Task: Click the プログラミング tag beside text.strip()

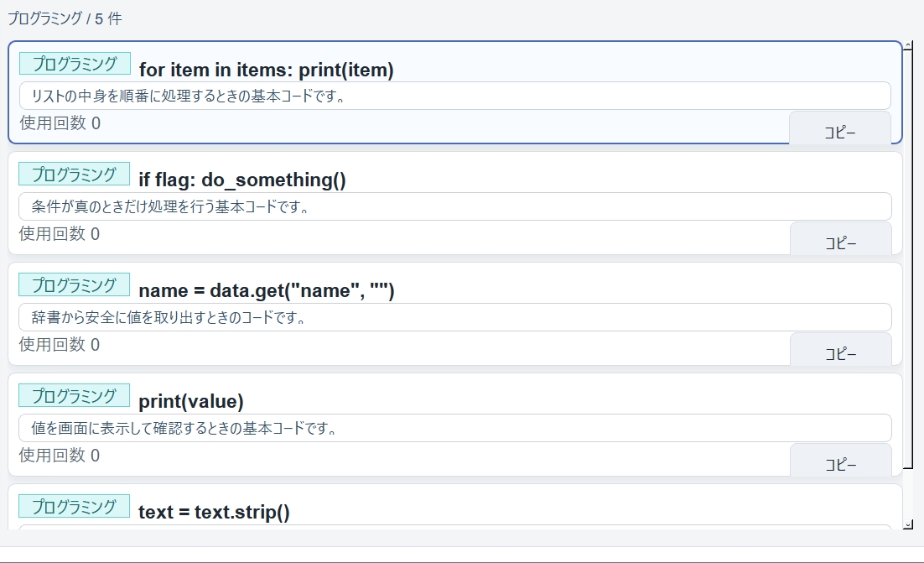Action: click(x=75, y=506)
